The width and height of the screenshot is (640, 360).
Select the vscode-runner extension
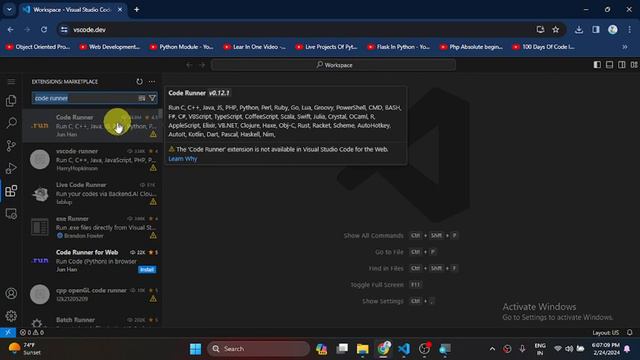pyautogui.click(x=92, y=159)
